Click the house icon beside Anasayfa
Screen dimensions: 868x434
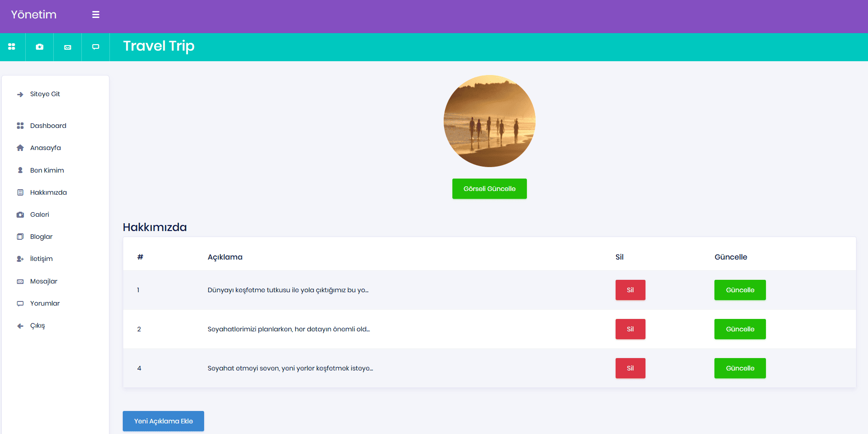tap(20, 148)
